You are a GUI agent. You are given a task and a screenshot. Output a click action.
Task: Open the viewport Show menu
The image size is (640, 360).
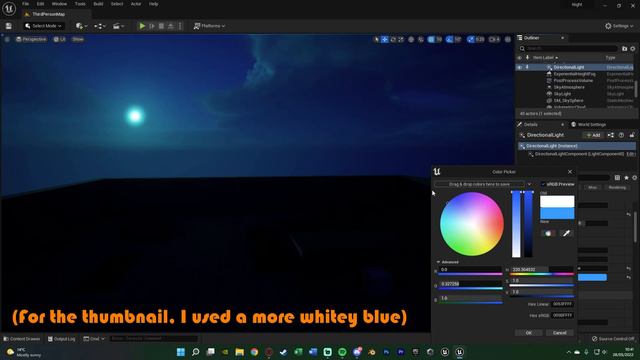pos(78,39)
